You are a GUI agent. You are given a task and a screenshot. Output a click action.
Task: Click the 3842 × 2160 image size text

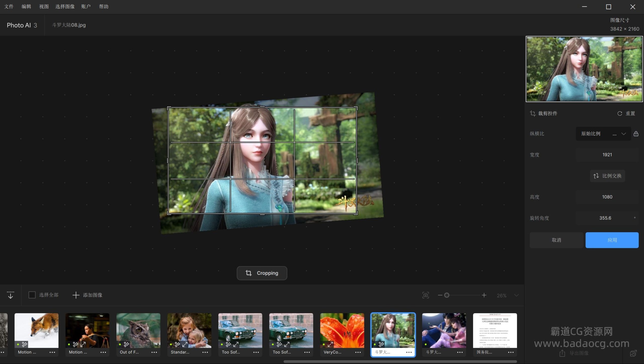click(x=624, y=29)
